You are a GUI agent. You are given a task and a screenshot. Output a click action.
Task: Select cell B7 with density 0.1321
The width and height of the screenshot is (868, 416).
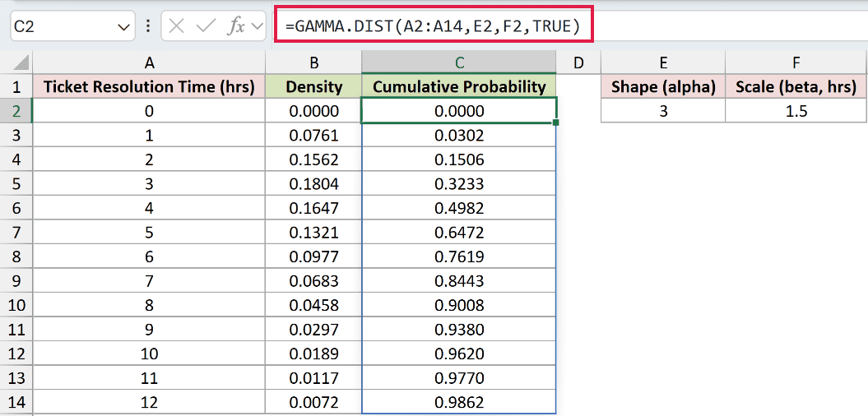coord(313,233)
